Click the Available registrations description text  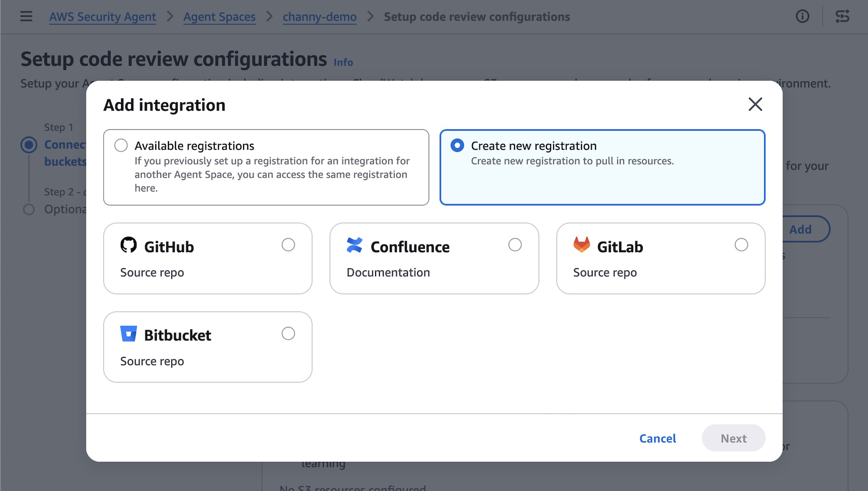point(272,175)
